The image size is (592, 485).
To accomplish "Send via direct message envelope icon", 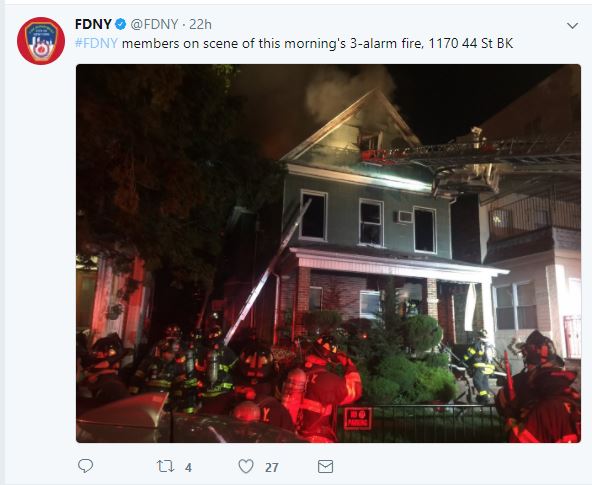I will click(325, 467).
